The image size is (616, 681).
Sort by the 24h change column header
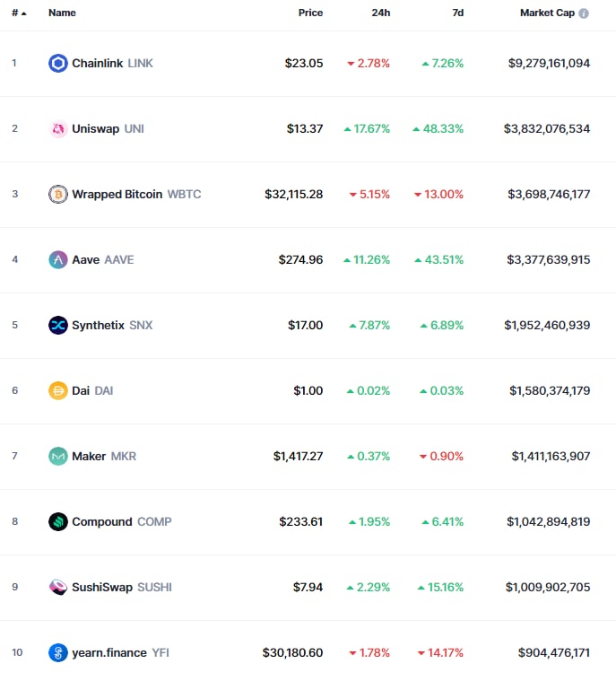[381, 13]
